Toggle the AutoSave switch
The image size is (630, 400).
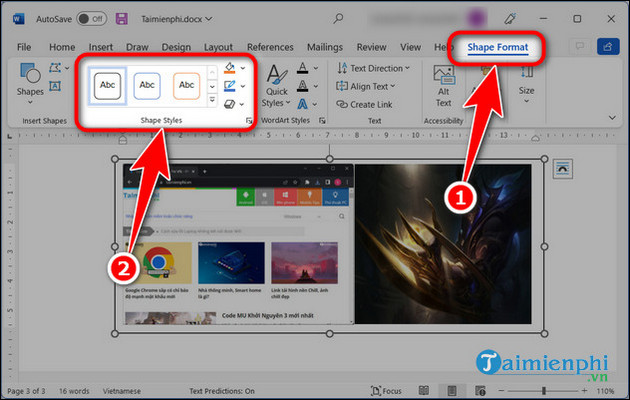click(x=92, y=19)
